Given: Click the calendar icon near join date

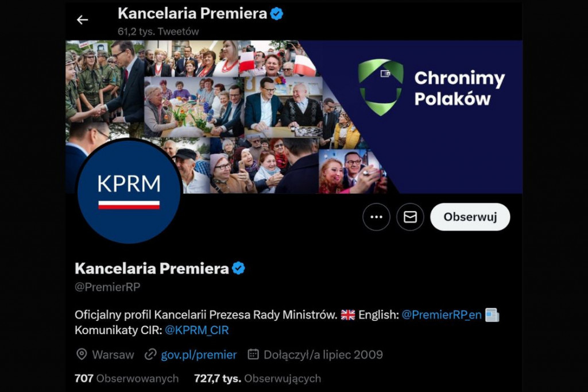Looking at the screenshot, I should (253, 354).
